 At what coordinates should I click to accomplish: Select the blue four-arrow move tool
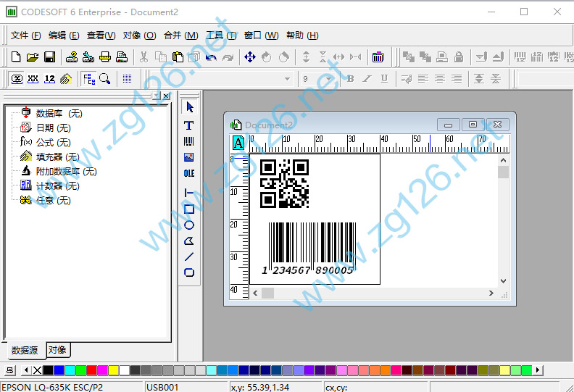click(x=249, y=57)
